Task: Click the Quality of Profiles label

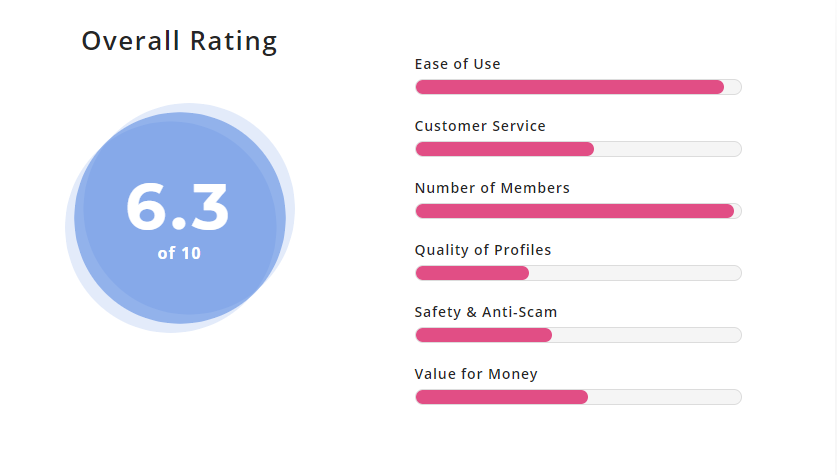Action: [x=483, y=250]
